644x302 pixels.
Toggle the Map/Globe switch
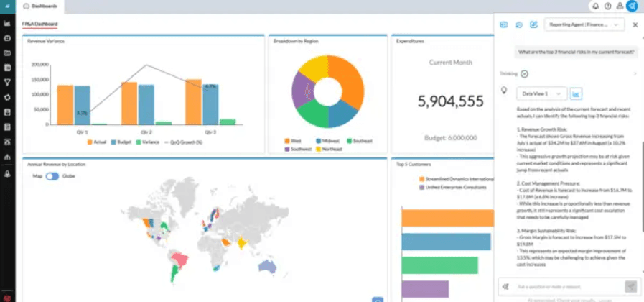click(x=52, y=176)
